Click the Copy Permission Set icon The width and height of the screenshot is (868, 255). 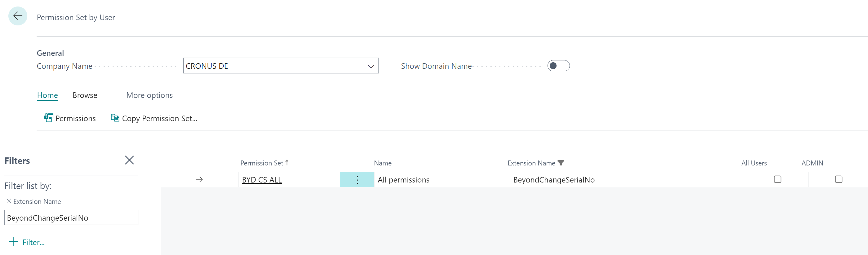point(115,118)
